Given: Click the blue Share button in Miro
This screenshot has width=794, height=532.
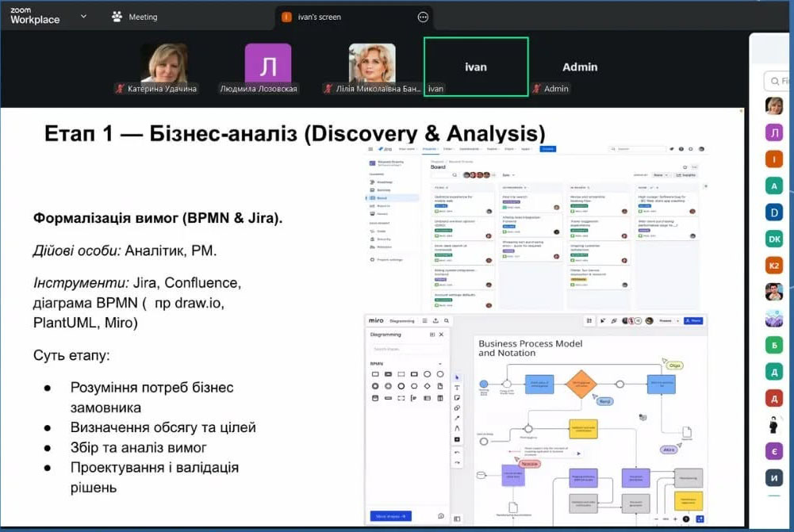Looking at the screenshot, I should (692, 320).
